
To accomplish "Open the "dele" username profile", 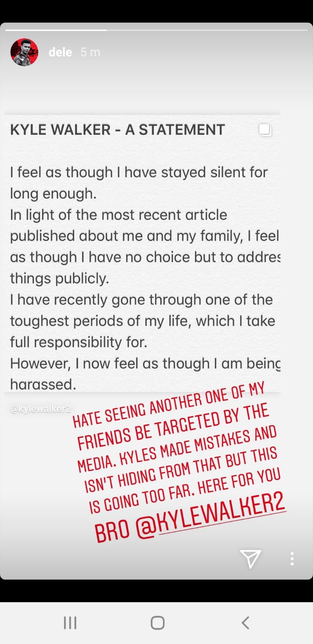I will (60, 52).
